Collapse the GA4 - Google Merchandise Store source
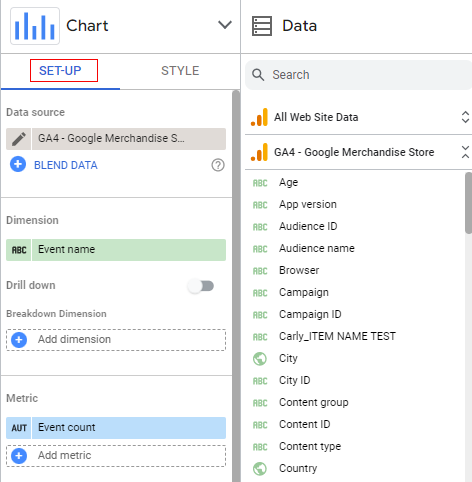Screen dimensions: 472x482 click(465, 152)
